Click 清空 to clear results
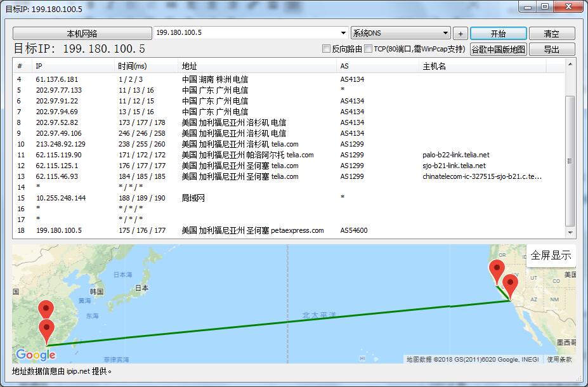This screenshot has height=387, width=588. (x=551, y=32)
